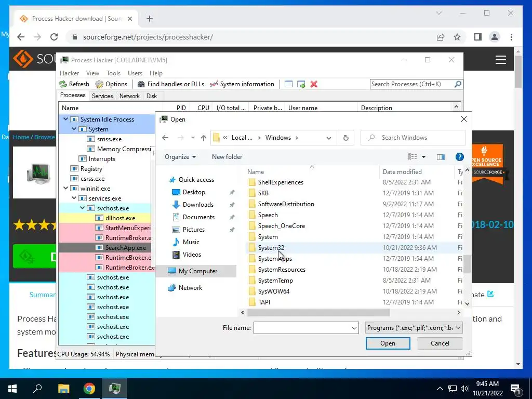Collapse the first svchost.exe node
The height and width of the screenshot is (399, 532).
point(82,208)
